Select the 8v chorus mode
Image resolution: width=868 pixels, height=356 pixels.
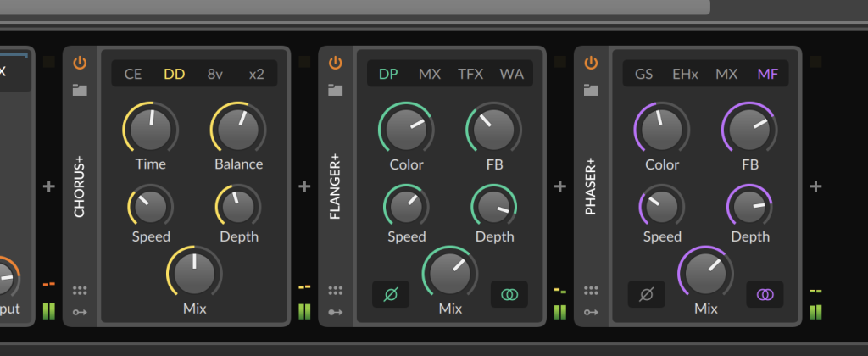[x=215, y=74]
